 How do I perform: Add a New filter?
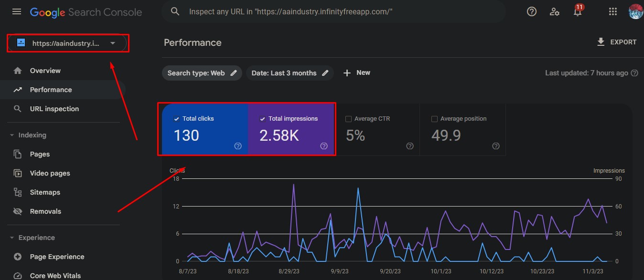coord(356,73)
